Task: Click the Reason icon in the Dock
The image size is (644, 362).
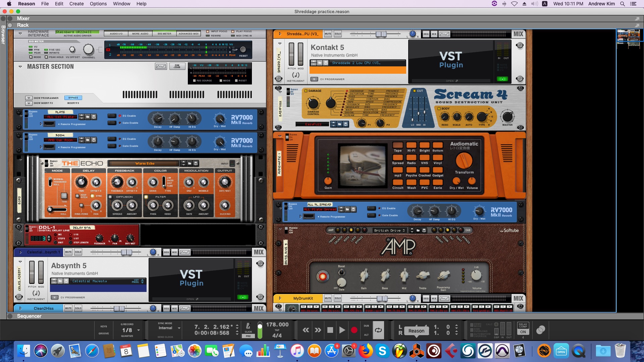Action: click(x=416, y=351)
